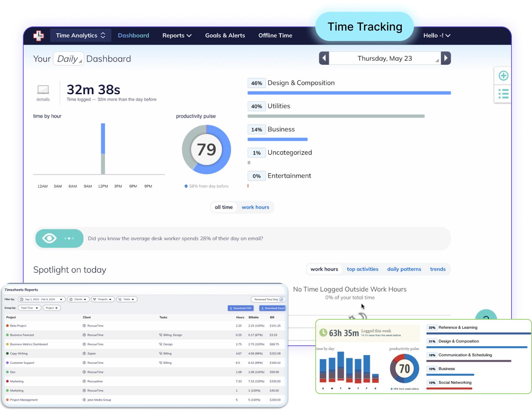The width and height of the screenshot is (532, 410).
Task: Click the Utilities progress bar
Action: pos(336,116)
